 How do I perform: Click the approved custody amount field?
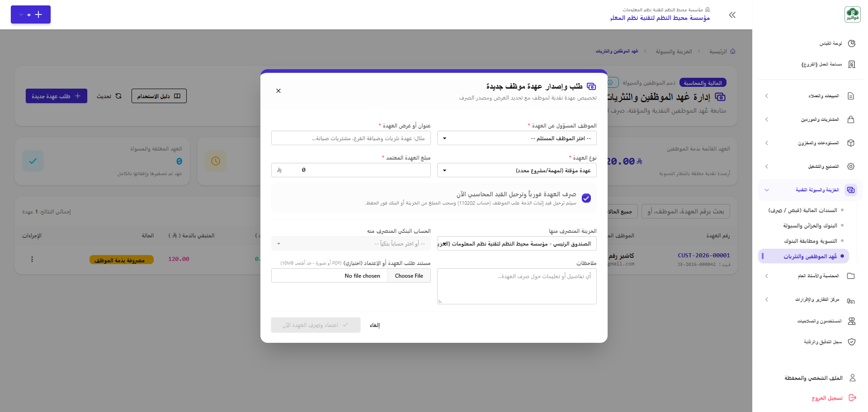pyautogui.click(x=351, y=170)
